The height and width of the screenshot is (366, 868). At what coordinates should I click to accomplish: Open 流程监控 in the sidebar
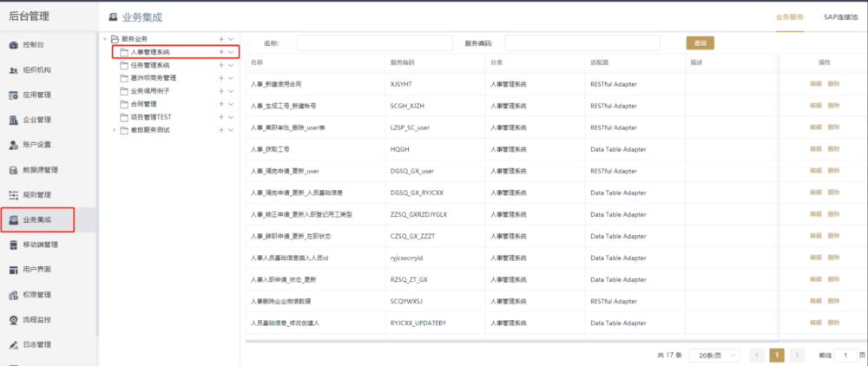coord(36,320)
